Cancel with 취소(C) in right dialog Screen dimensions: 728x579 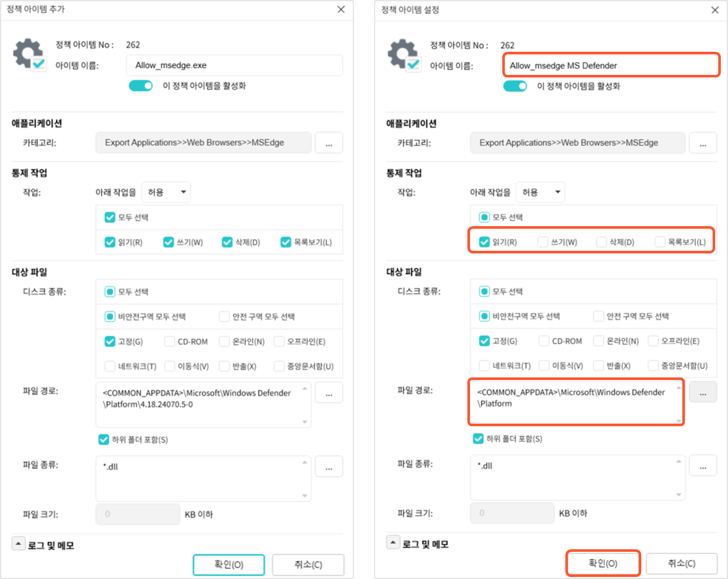[682, 564]
